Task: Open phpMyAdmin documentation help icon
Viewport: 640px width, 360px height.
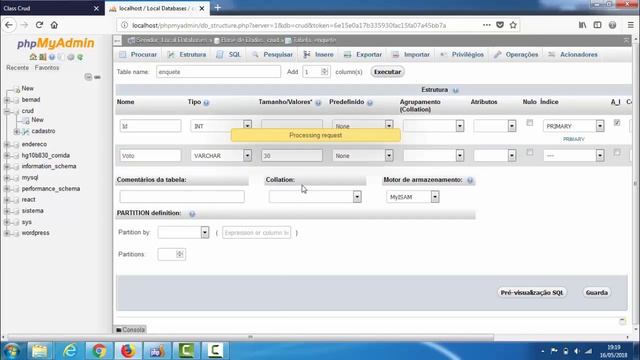Action: pyautogui.click(x=52, y=57)
